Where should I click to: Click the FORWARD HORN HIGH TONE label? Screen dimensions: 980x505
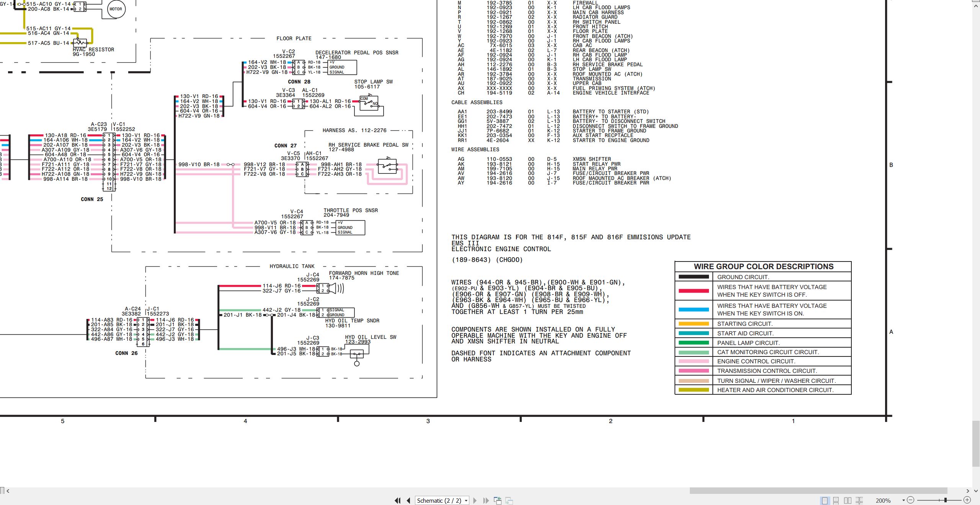click(x=364, y=273)
